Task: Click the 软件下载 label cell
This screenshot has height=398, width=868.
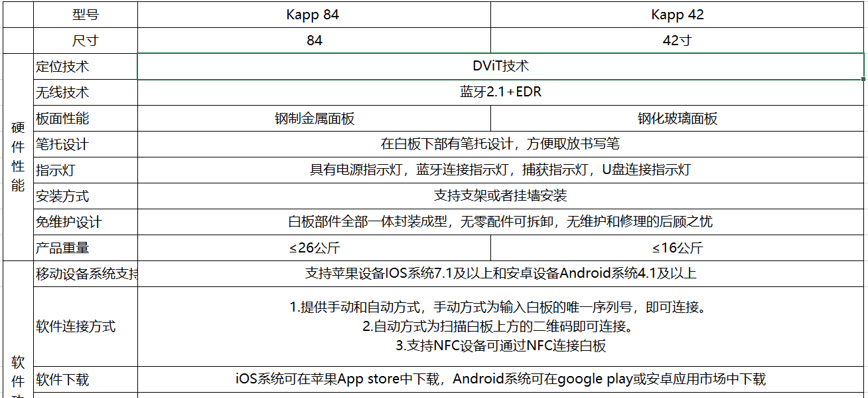Action: 85,379
